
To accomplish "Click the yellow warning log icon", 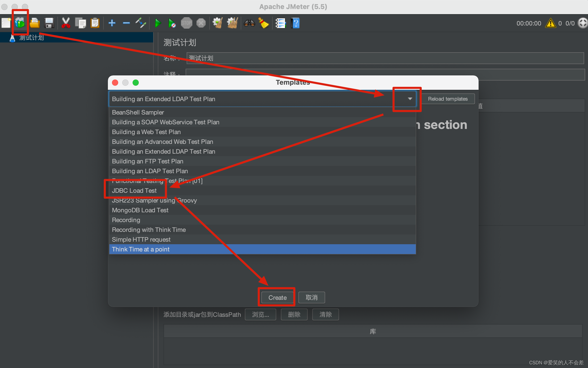I will (x=550, y=23).
